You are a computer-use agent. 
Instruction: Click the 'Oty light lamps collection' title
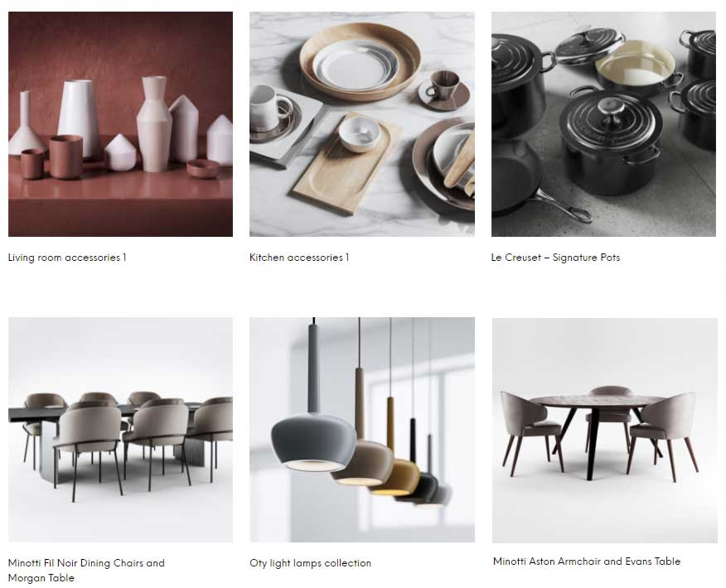pos(310,563)
